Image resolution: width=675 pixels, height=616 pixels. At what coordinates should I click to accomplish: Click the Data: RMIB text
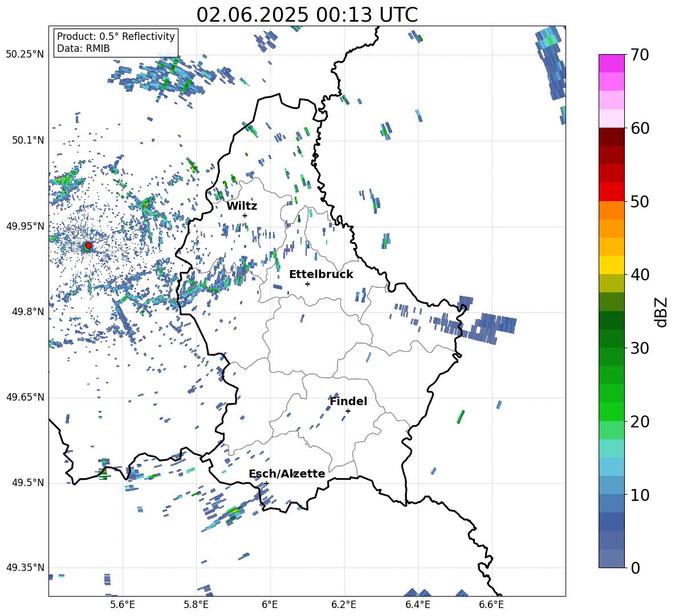(x=83, y=48)
